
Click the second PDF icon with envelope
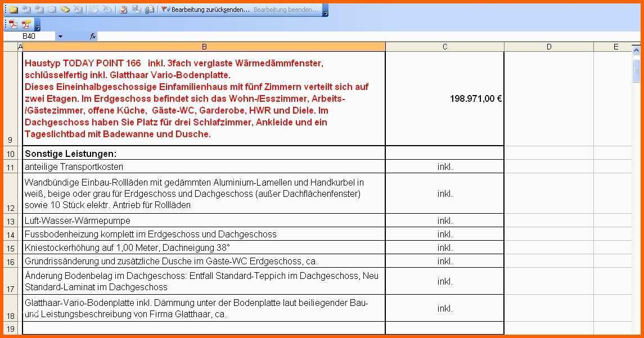tap(26, 25)
